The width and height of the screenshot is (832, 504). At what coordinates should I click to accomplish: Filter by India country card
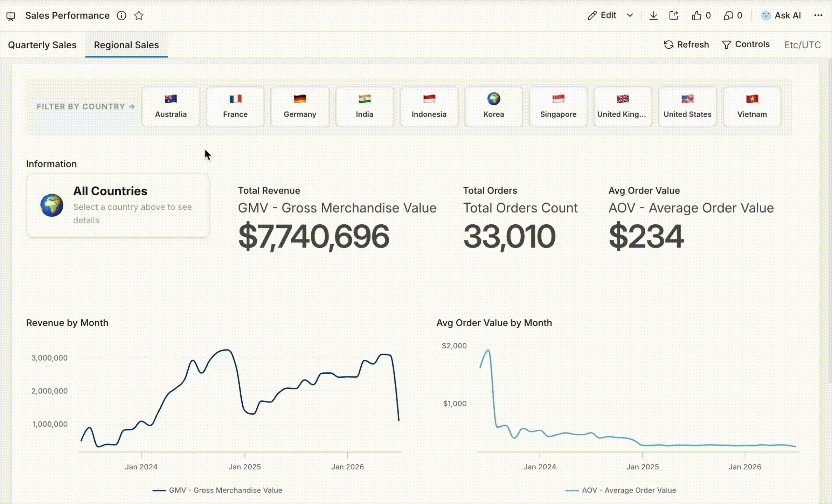click(x=365, y=107)
